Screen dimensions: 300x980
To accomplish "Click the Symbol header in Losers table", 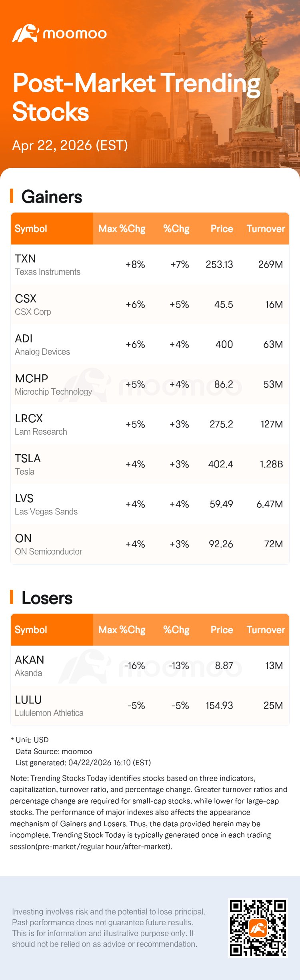I will [x=31, y=630].
